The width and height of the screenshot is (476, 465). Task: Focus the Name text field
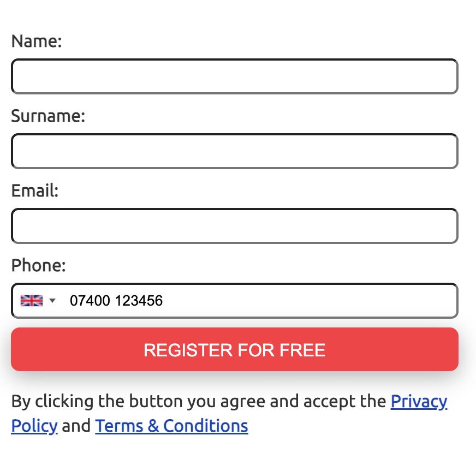(234, 76)
